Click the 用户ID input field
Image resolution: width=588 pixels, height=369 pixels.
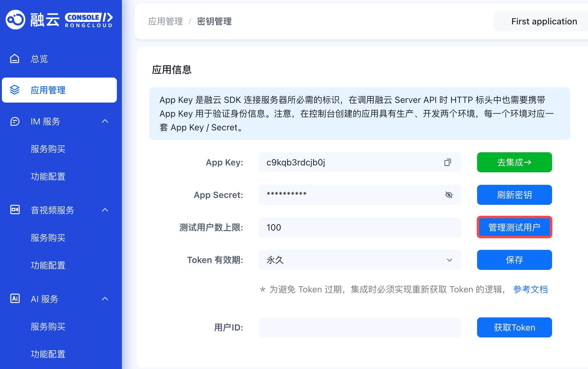pyautogui.click(x=359, y=327)
